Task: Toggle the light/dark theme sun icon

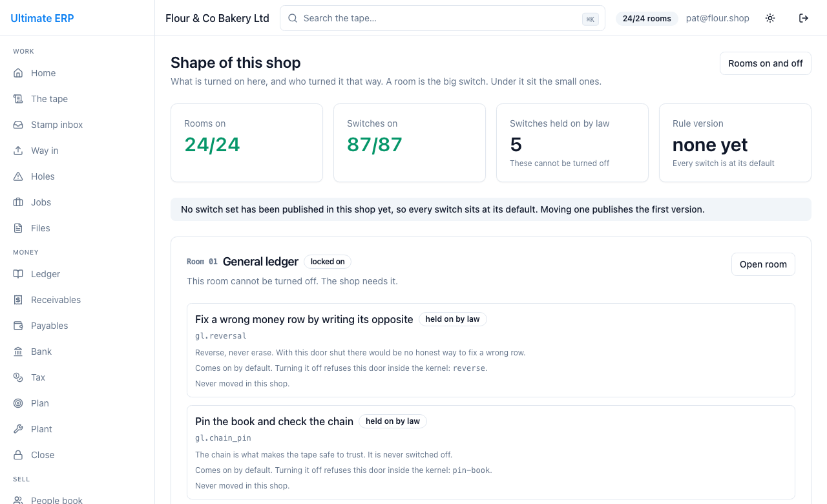Action: 770,18
